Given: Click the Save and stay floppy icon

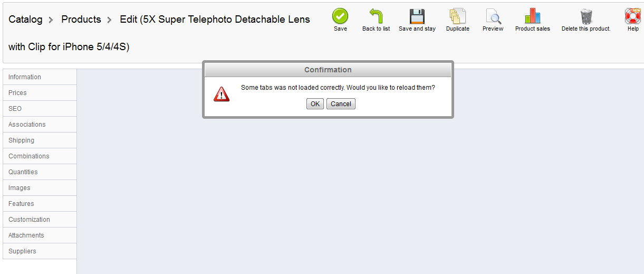Looking at the screenshot, I should 417,16.
